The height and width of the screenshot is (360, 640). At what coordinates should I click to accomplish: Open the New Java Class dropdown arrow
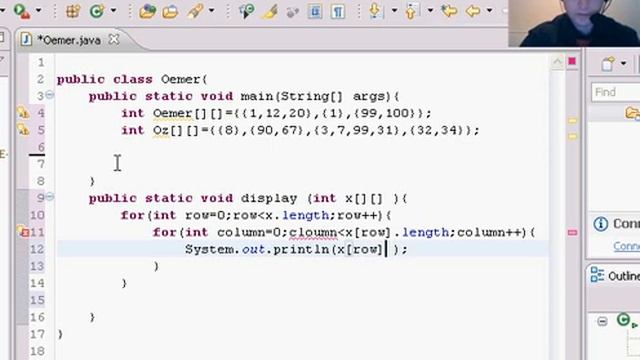tap(113, 10)
